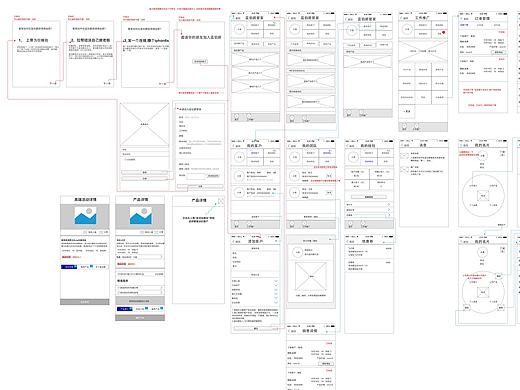Click the first image thumbnail on 共享 screen

click(x=404, y=155)
